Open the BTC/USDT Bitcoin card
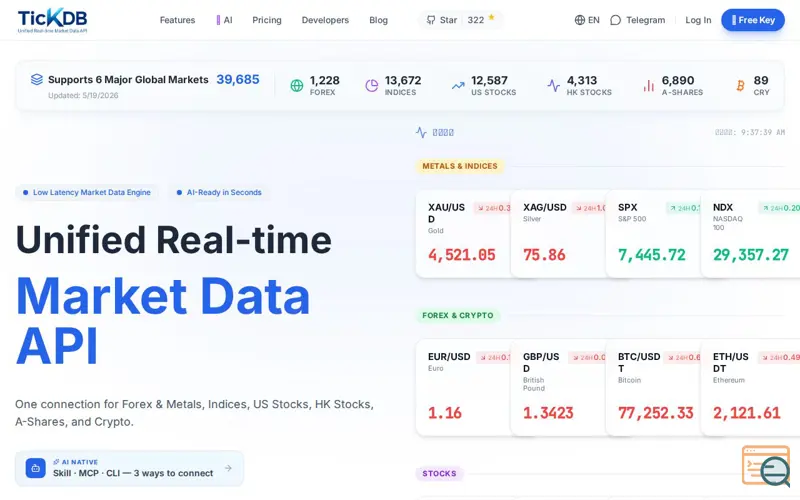The width and height of the screenshot is (800, 500). tap(653, 388)
